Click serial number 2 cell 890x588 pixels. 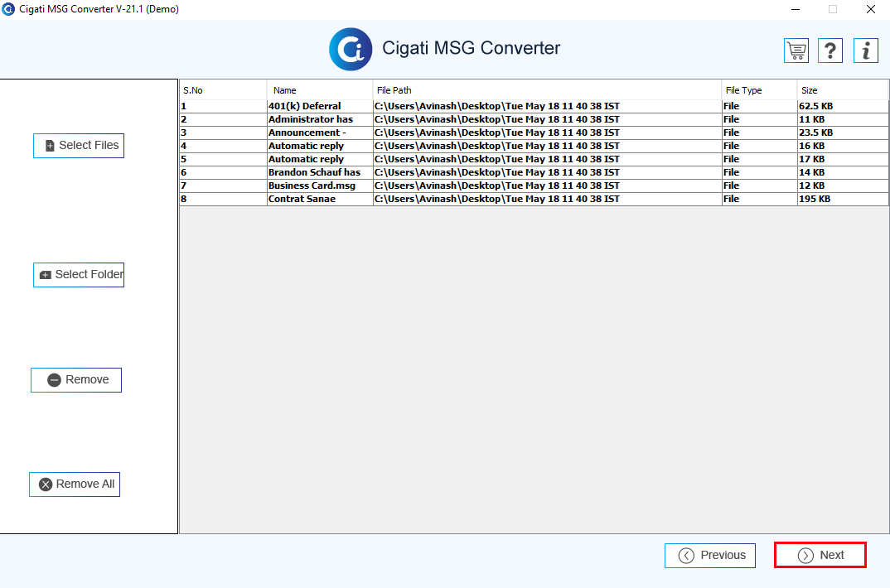[x=223, y=119]
